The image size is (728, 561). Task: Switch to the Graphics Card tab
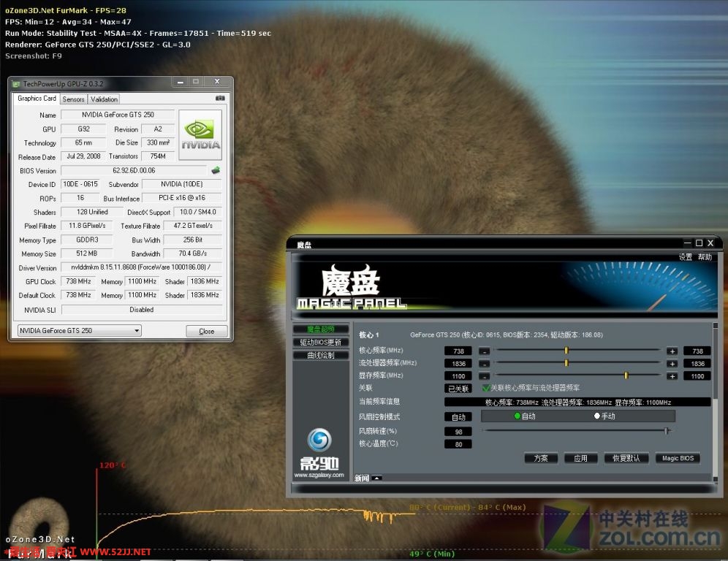[37, 99]
